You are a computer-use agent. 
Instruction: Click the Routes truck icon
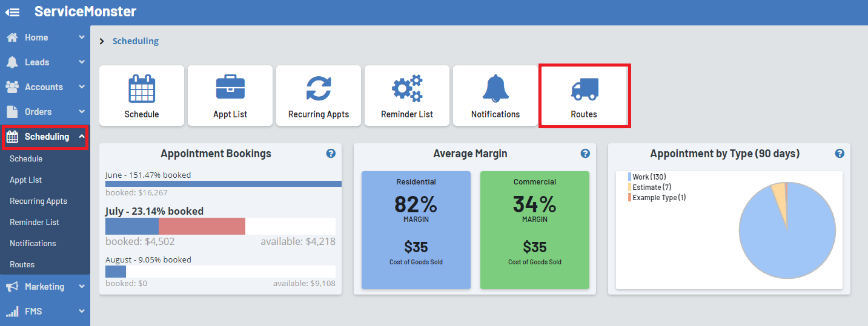pyautogui.click(x=584, y=90)
